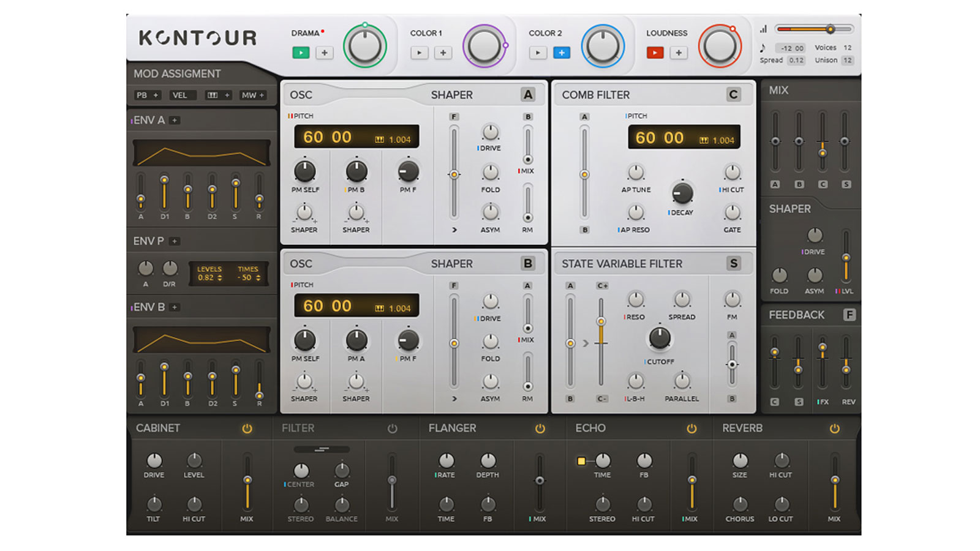Image resolution: width=980 pixels, height=551 pixels.
Task: Toggle the A module button in OSC header
Action: 528,94
